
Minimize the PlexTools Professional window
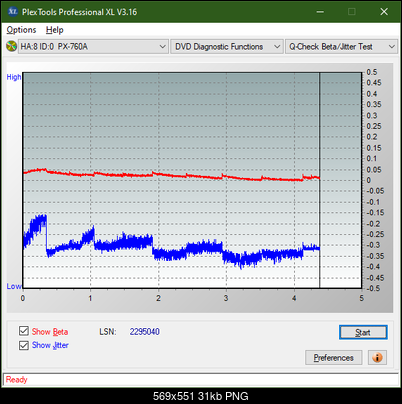320,12
